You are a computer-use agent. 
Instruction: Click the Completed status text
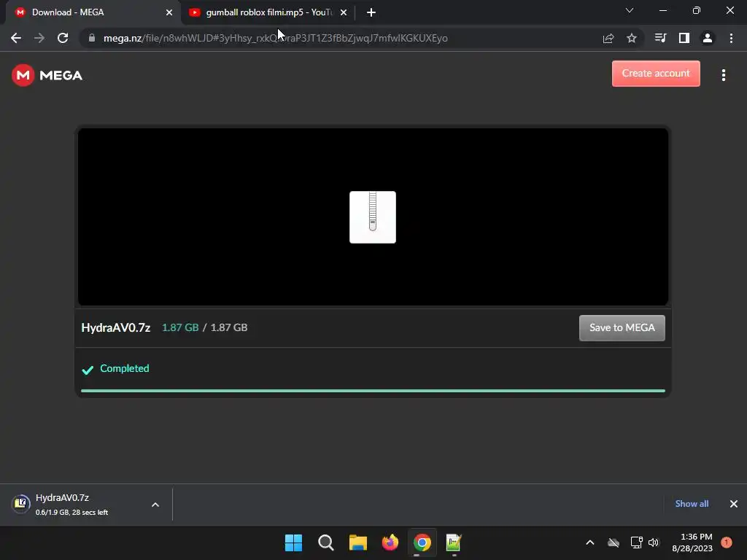[124, 368]
